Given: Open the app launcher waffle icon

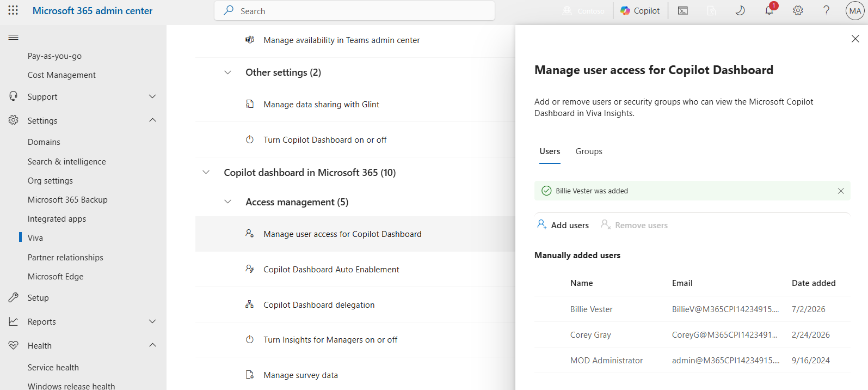Looking at the screenshot, I should (13, 10).
